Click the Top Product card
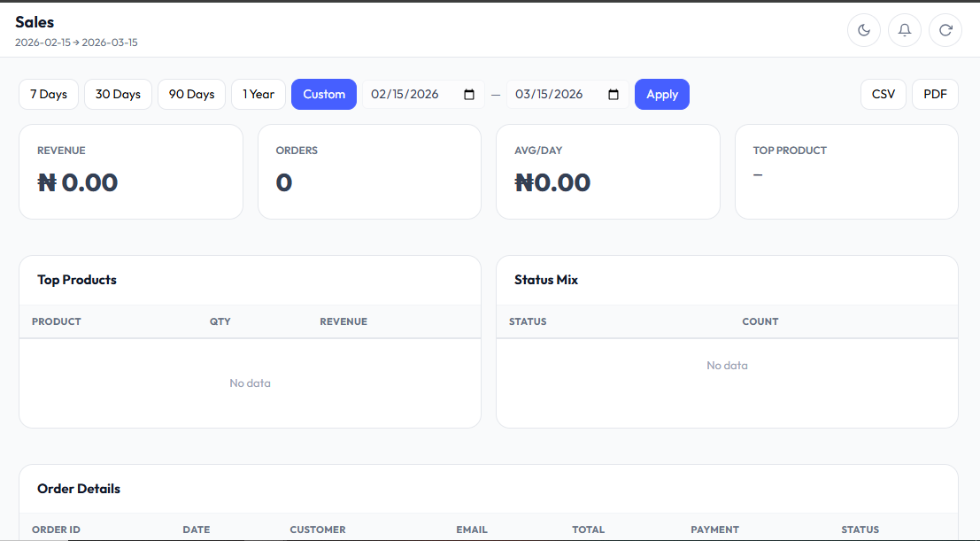This screenshot has width=980, height=541. (846, 172)
